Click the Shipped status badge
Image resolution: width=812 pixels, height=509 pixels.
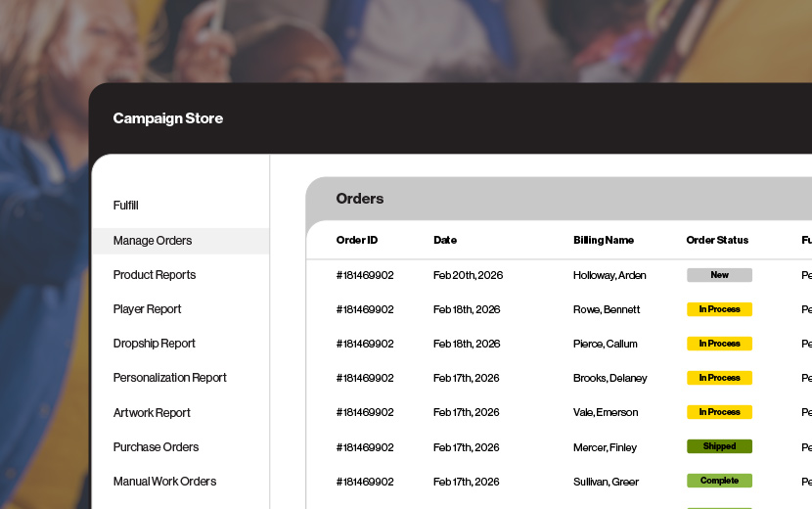719,446
